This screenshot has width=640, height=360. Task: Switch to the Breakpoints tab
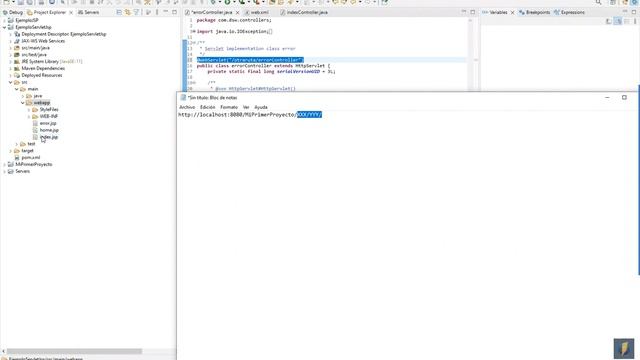click(x=535, y=12)
